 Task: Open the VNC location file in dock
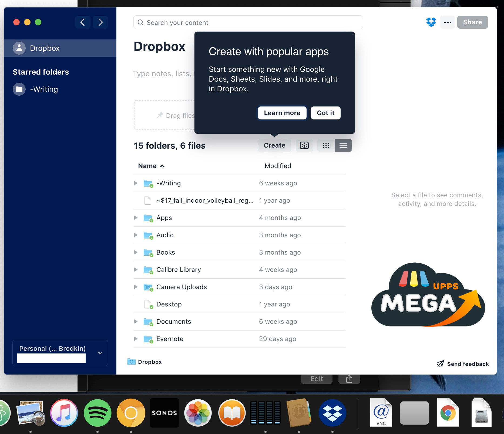point(381,412)
